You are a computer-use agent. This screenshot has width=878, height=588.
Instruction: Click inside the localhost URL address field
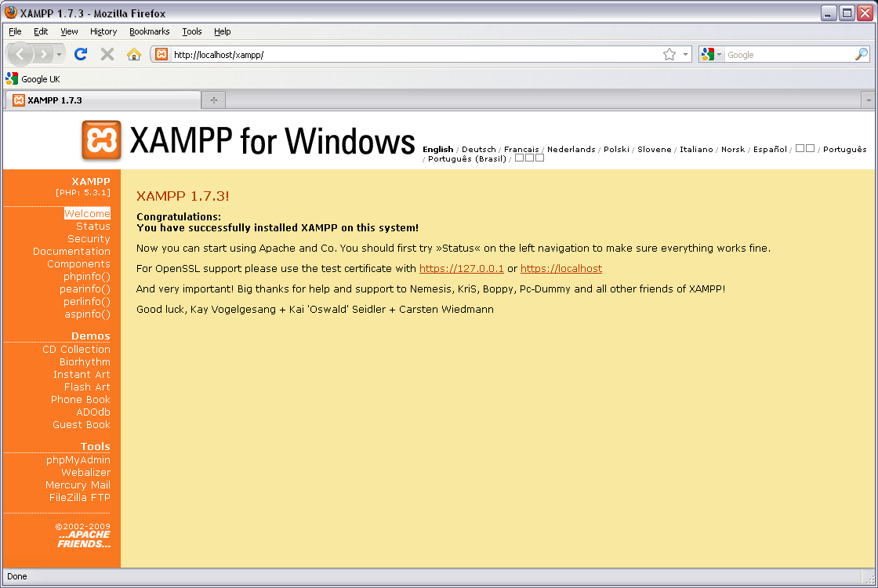pyautogui.click(x=408, y=54)
